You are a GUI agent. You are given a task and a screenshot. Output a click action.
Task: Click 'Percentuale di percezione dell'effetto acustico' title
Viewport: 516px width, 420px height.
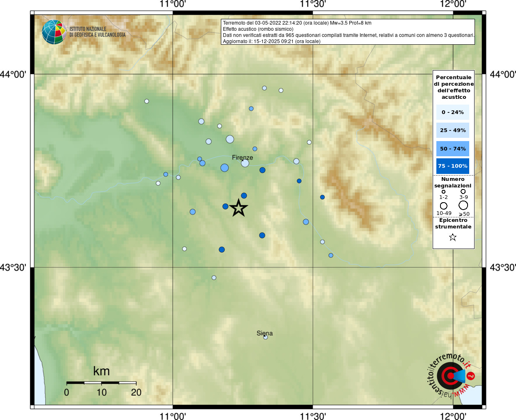[454, 87]
